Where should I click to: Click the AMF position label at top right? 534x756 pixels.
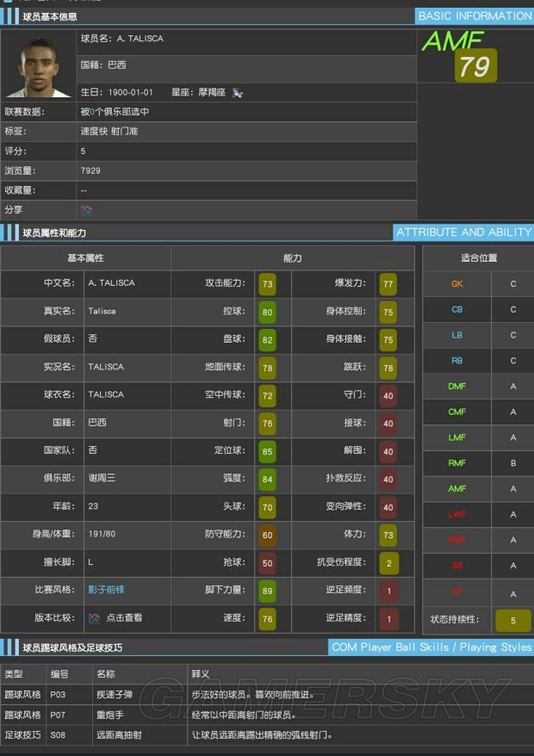[x=453, y=41]
